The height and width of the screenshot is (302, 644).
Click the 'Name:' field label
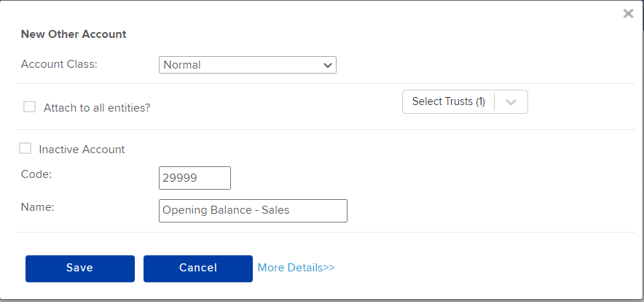37,207
